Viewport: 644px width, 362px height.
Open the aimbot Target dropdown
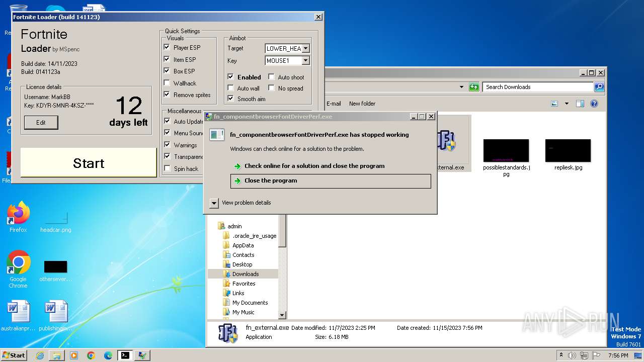(305, 48)
